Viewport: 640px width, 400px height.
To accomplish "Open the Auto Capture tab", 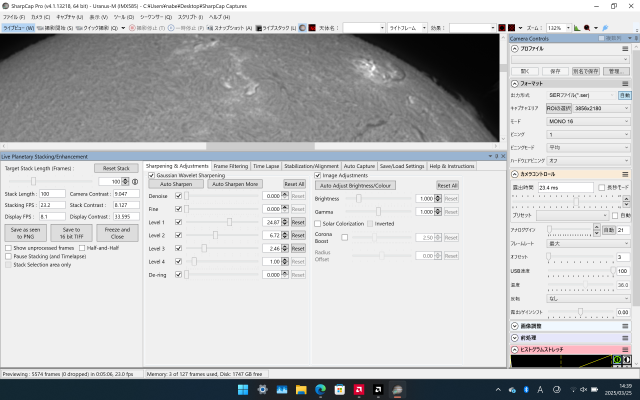I will (359, 166).
